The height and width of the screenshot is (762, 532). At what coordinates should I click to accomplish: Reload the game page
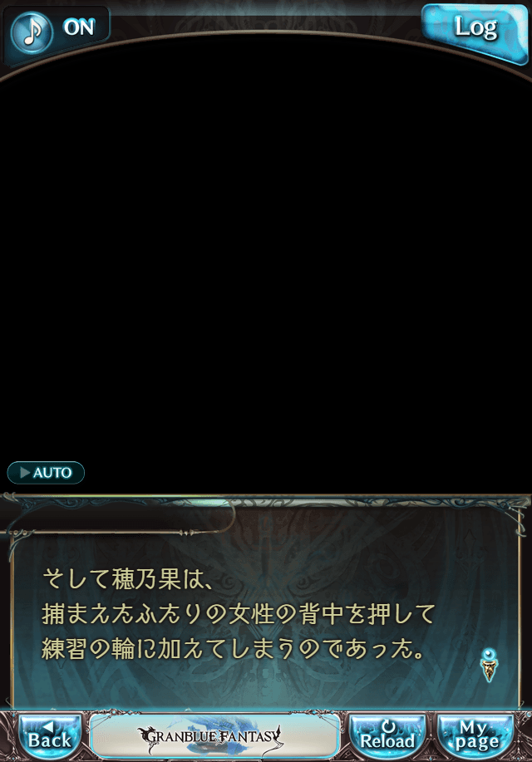point(387,735)
